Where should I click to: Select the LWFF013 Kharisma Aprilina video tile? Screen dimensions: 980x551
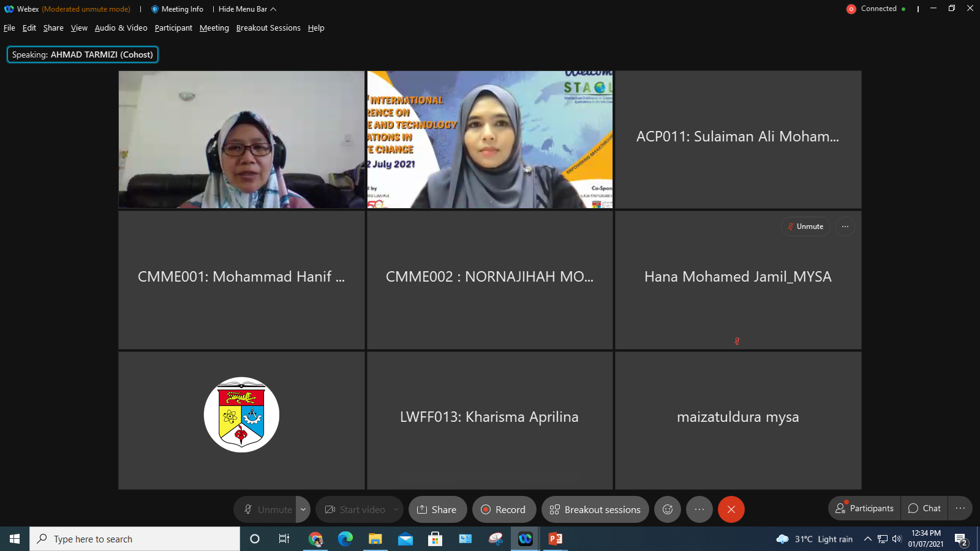click(x=489, y=420)
